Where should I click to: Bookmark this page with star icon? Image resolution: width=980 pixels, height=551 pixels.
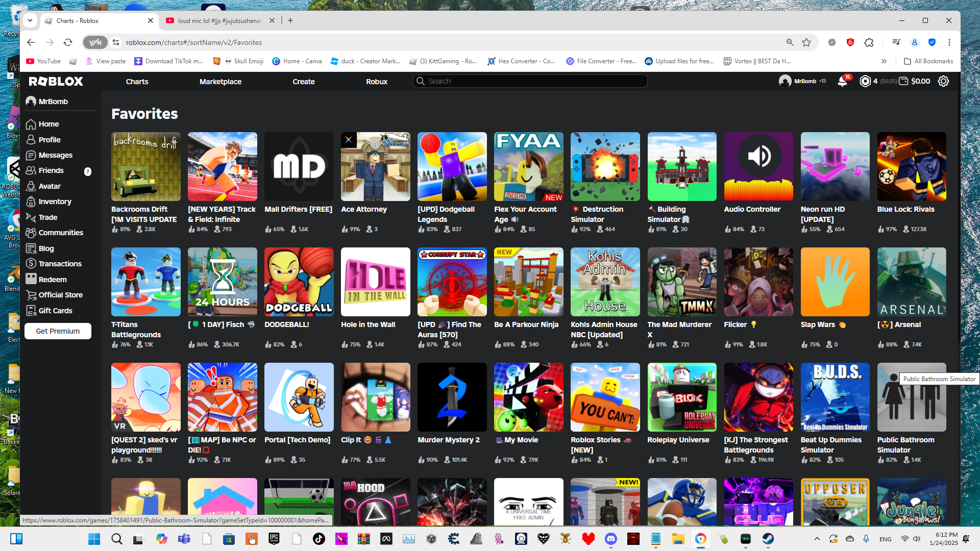806,42
